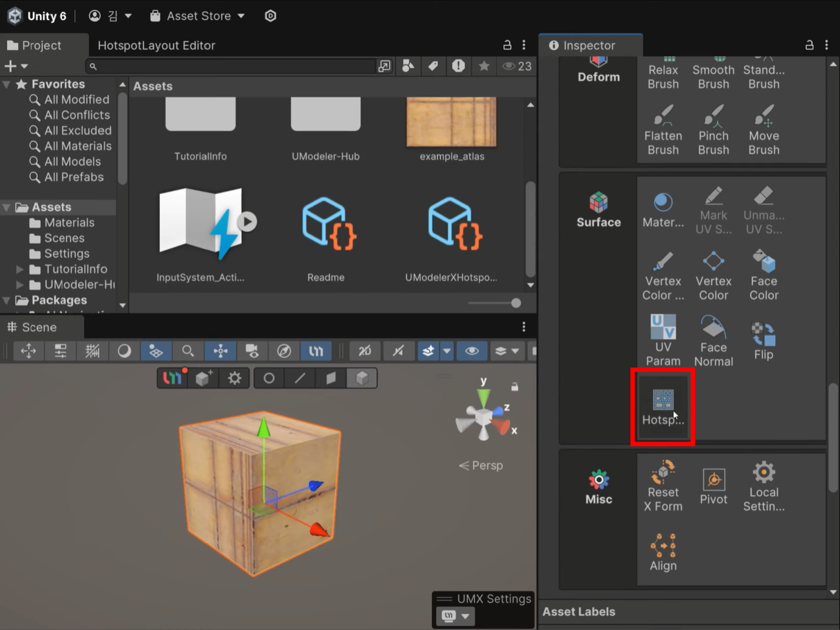The width and height of the screenshot is (840, 630).
Task: Select the Unmark UV Seam tool
Action: [763, 210]
